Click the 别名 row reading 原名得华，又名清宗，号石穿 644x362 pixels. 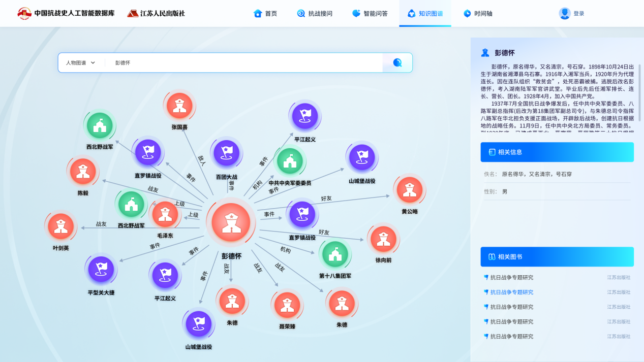point(557,174)
